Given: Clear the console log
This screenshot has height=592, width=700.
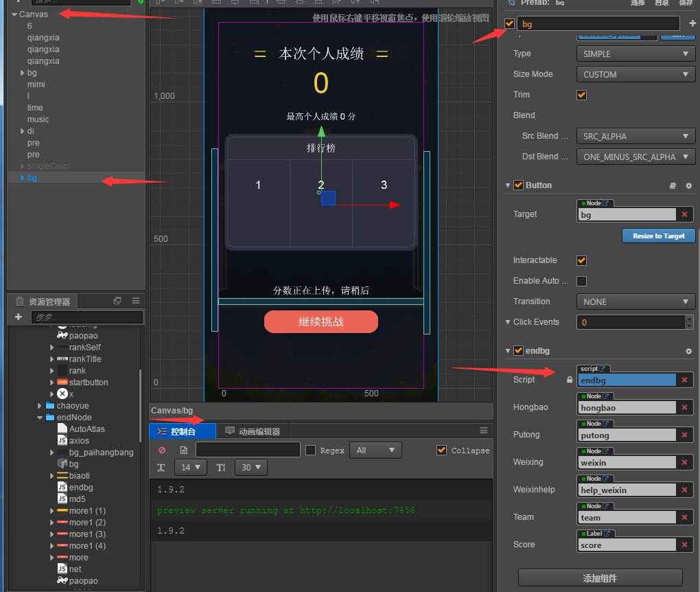Looking at the screenshot, I should tap(162, 451).
